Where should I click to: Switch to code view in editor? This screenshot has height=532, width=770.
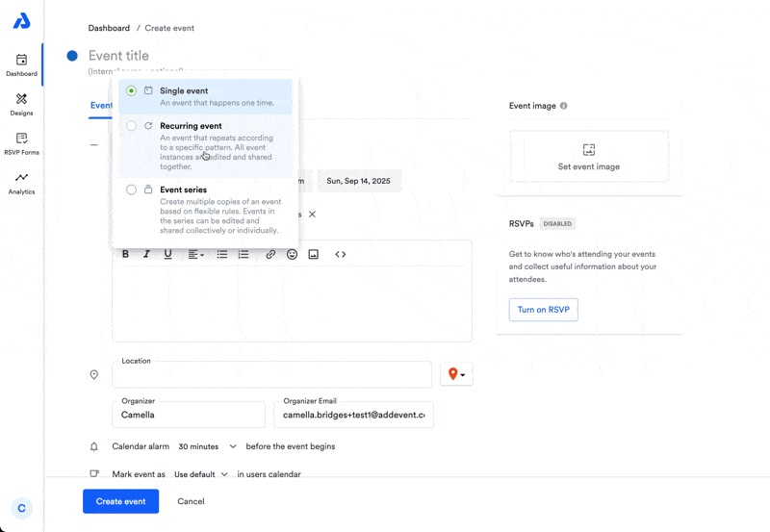341,254
